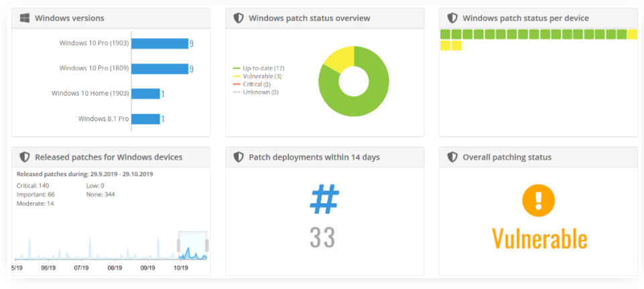
Task: Open the orange Vulnerable status text
Action: pos(539,239)
